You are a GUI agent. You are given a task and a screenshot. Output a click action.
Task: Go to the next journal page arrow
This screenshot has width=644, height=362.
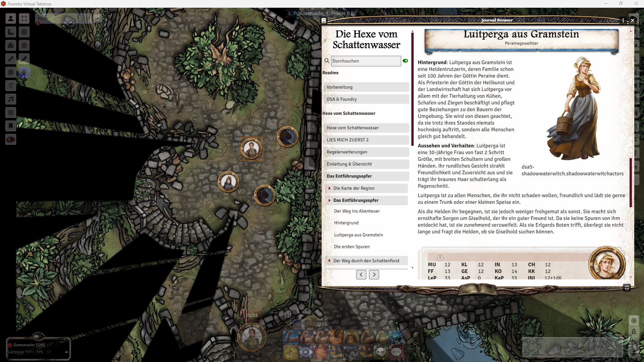[x=374, y=275]
